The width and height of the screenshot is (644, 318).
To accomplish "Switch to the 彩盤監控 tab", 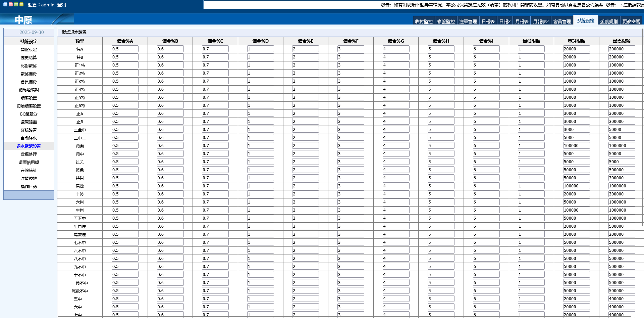I will [446, 21].
